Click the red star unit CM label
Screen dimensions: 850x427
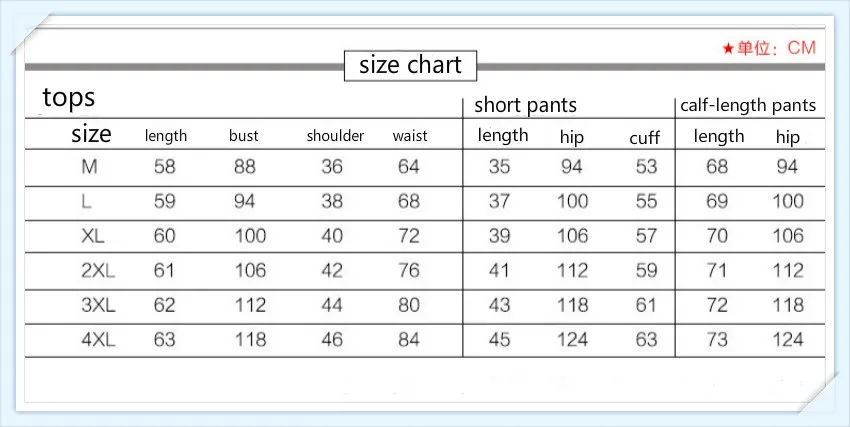(x=769, y=48)
